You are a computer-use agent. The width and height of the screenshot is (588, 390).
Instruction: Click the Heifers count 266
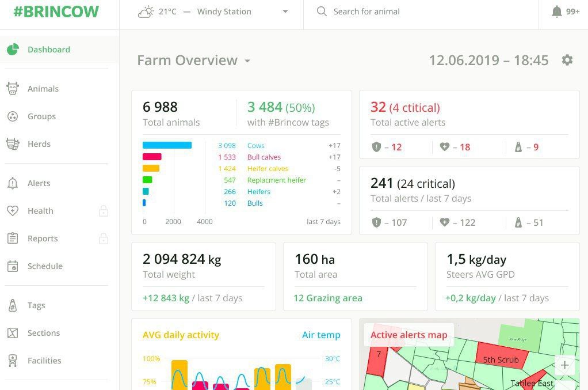(230, 192)
